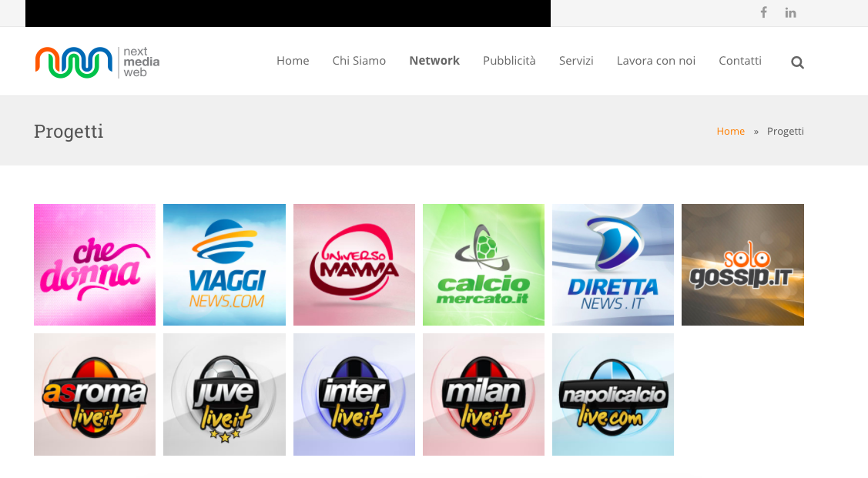Open the Facebook icon in top bar
Viewport: 868px width, 478px height.
(x=763, y=12)
